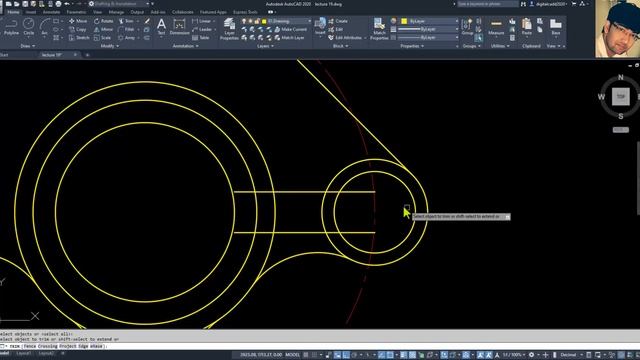Screen dimensions: 640x360
Task: Click the Group tool
Action: point(467,27)
